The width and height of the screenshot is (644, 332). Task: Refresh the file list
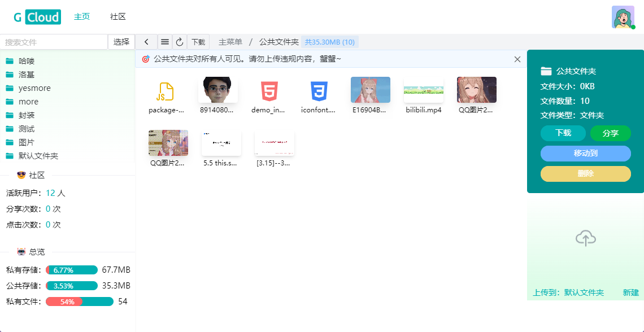click(180, 42)
